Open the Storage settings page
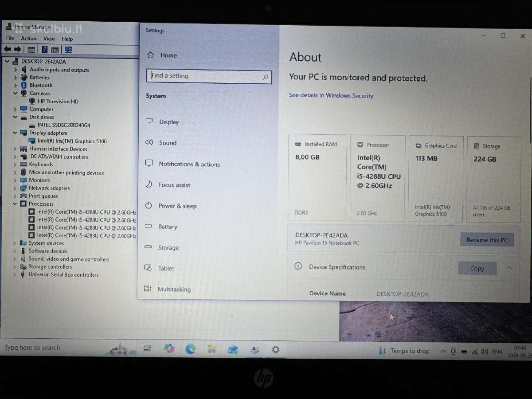Viewport: 532px width, 399px height. click(x=168, y=247)
